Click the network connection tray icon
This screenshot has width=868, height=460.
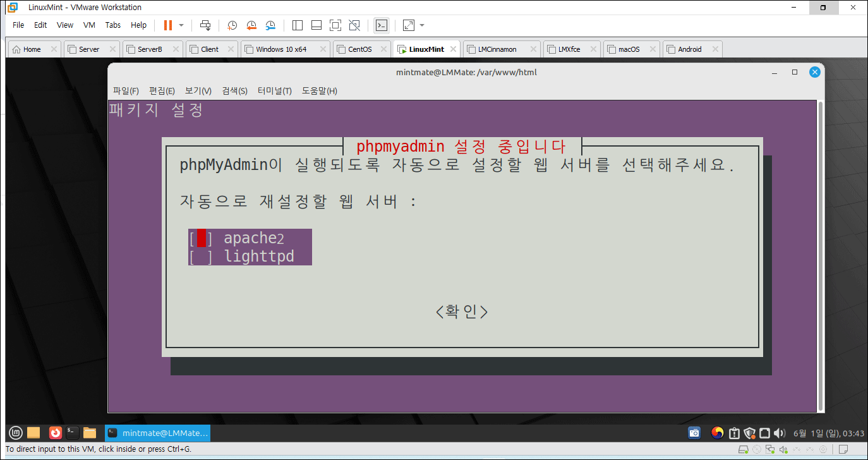pos(765,433)
